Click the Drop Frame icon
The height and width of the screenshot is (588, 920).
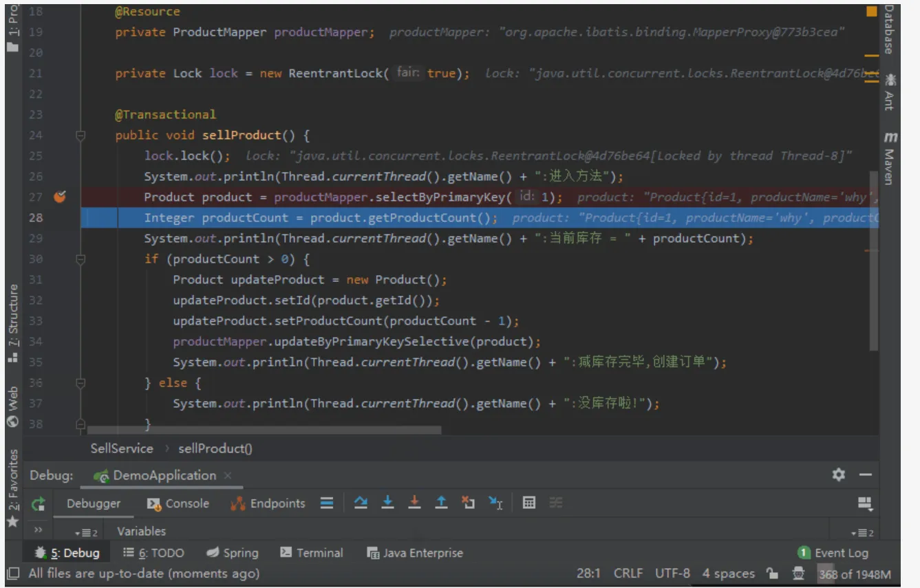[x=468, y=503]
